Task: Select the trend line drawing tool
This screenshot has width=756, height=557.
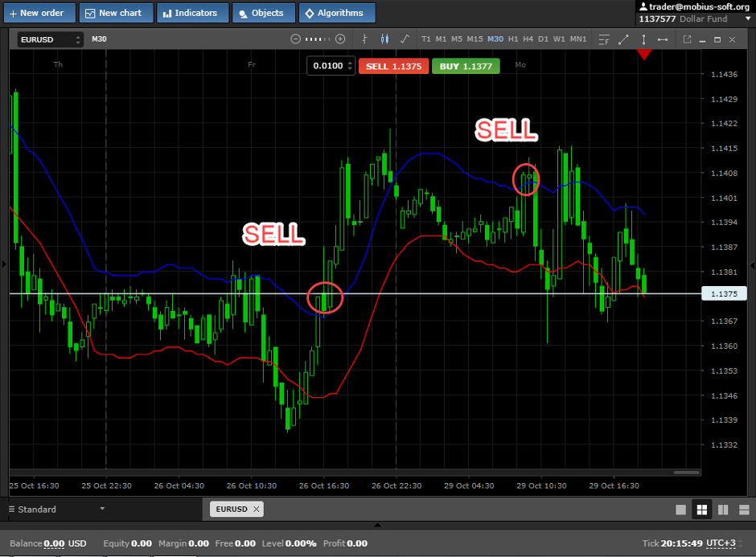Action: click(623, 39)
